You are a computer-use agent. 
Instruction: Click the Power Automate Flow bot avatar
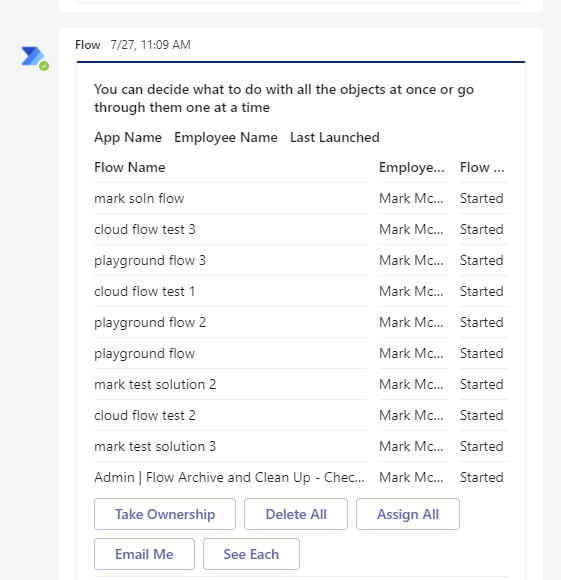tap(33, 57)
